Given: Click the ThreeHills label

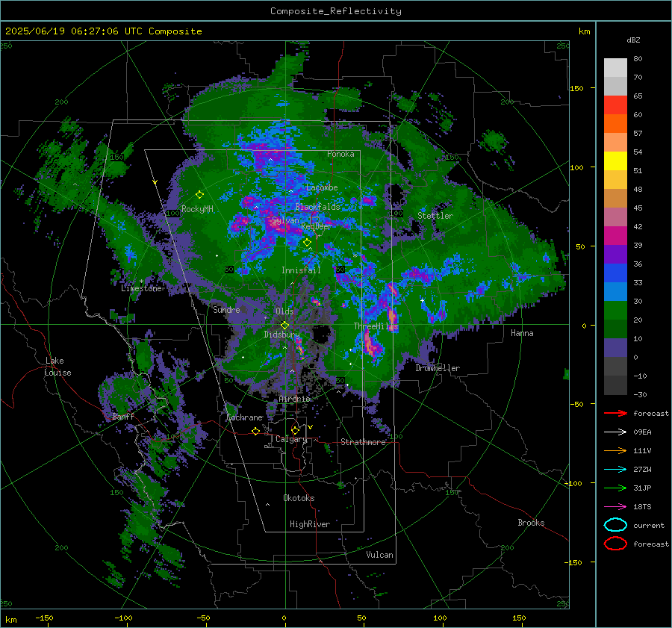Looking at the screenshot, I should 376,326.
